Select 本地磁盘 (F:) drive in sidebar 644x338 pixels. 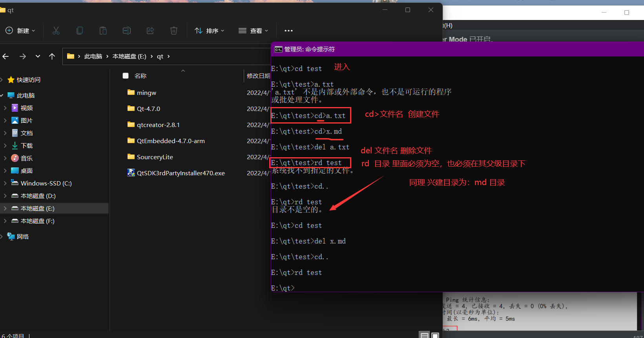tap(38, 221)
